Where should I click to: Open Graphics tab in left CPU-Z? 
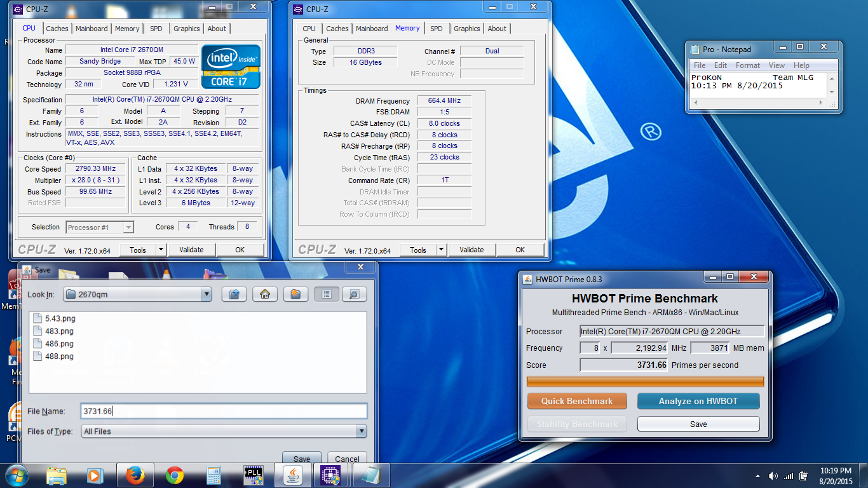point(187,29)
